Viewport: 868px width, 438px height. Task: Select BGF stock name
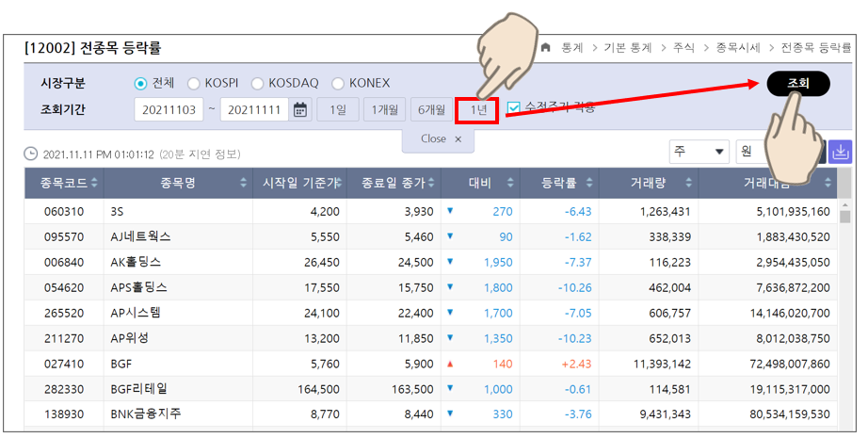121,364
